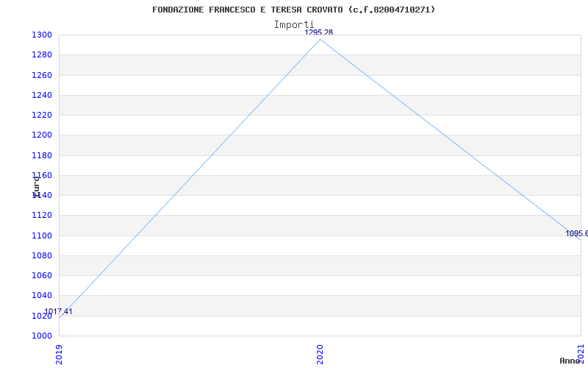Click the 1260 y-axis tick label
The width and height of the screenshot is (588, 368).
click(42, 76)
